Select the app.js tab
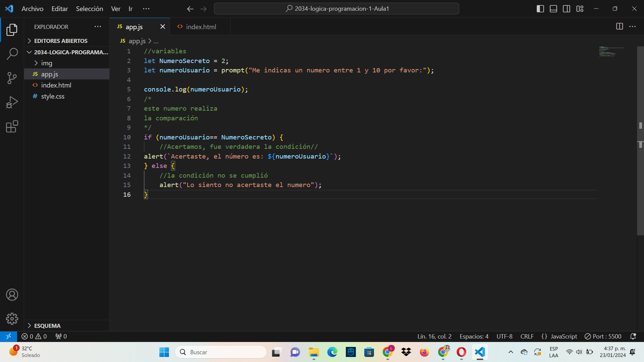Image resolution: width=644 pixels, height=362 pixels. (134, 26)
